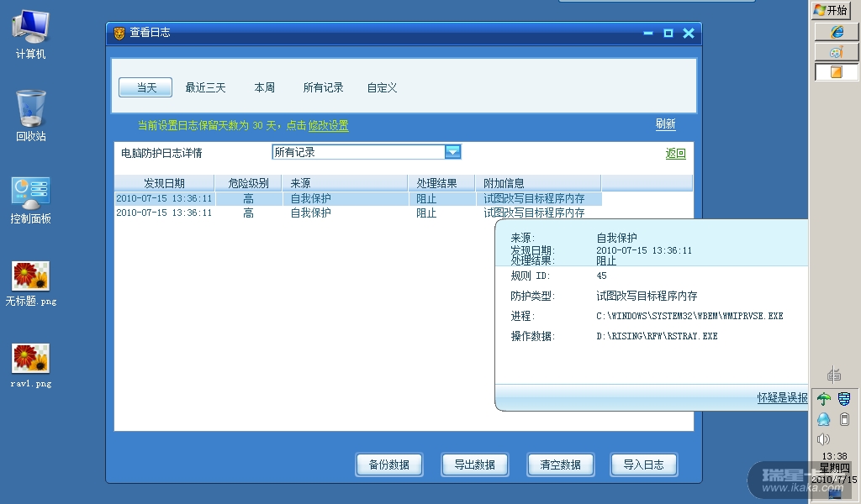Select the 当天 tab
The width and height of the screenshot is (861, 504).
click(145, 87)
